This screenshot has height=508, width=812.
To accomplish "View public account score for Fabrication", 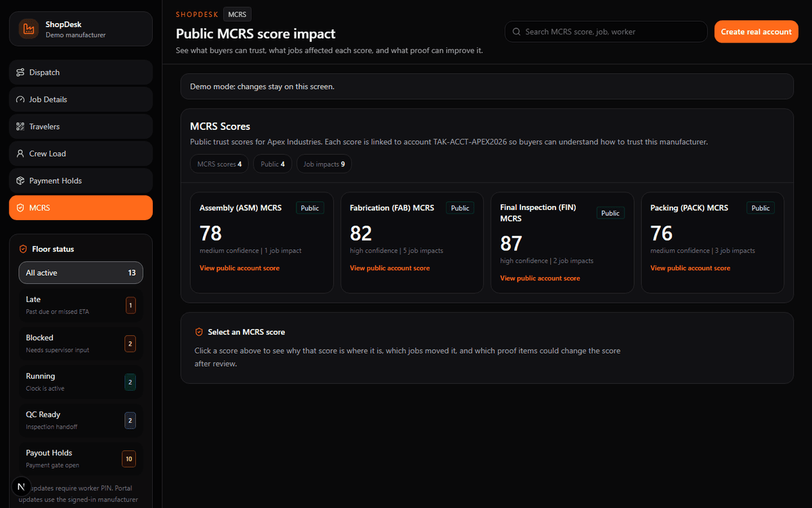I will 390,268.
